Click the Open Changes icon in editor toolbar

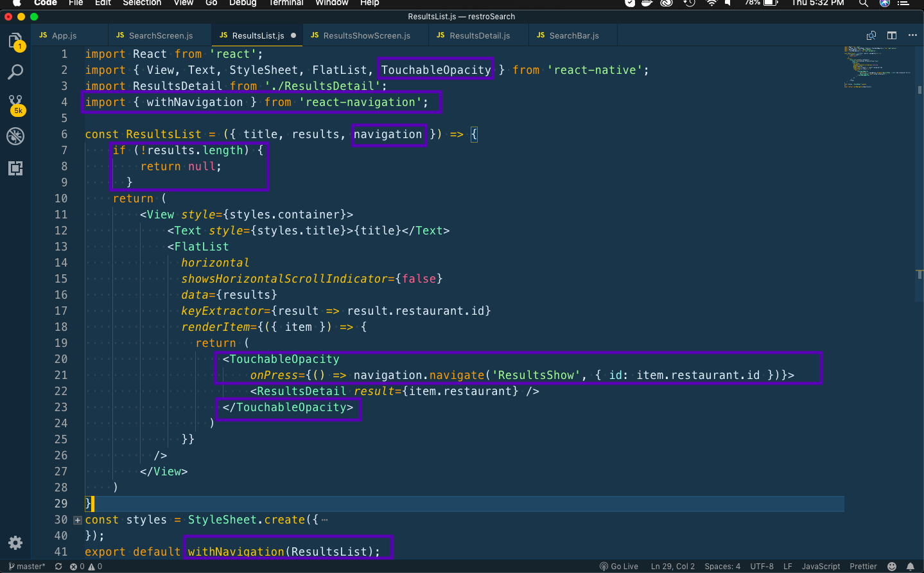tap(871, 35)
